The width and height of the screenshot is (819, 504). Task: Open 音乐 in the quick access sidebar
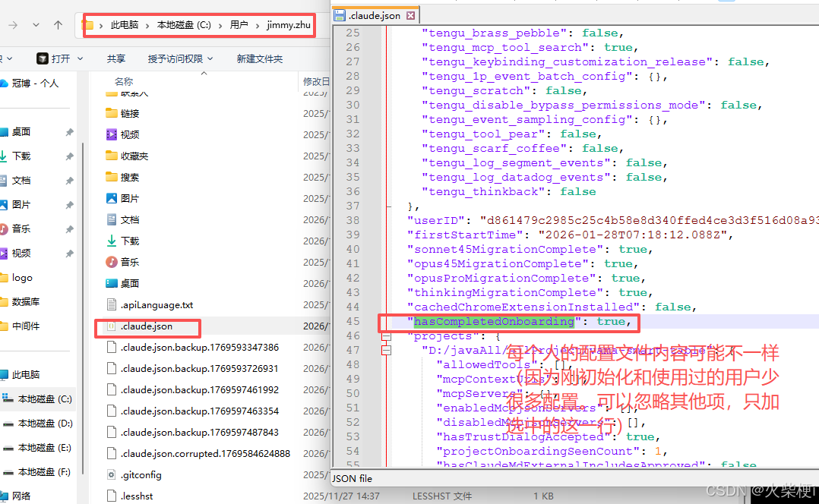point(21,228)
